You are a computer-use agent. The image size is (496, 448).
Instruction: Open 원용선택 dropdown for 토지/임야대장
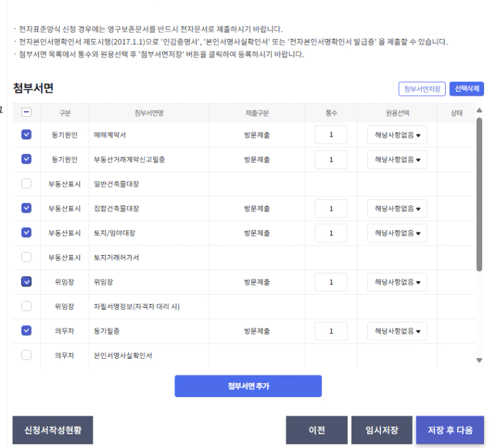[x=397, y=233]
